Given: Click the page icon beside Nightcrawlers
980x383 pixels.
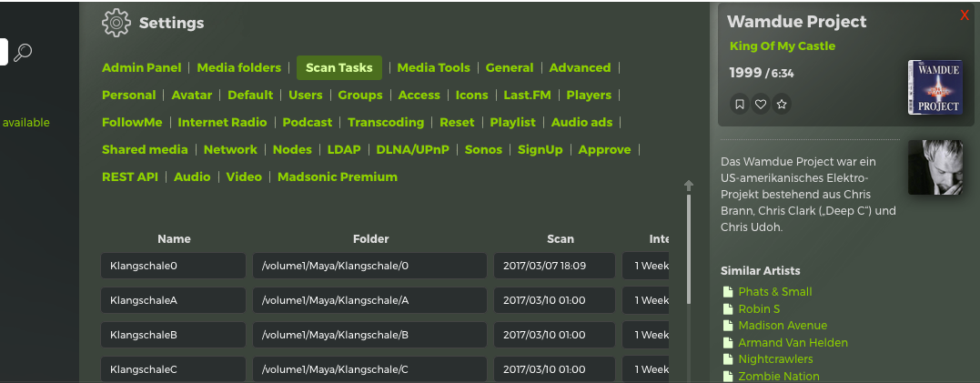Looking at the screenshot, I should [x=727, y=359].
